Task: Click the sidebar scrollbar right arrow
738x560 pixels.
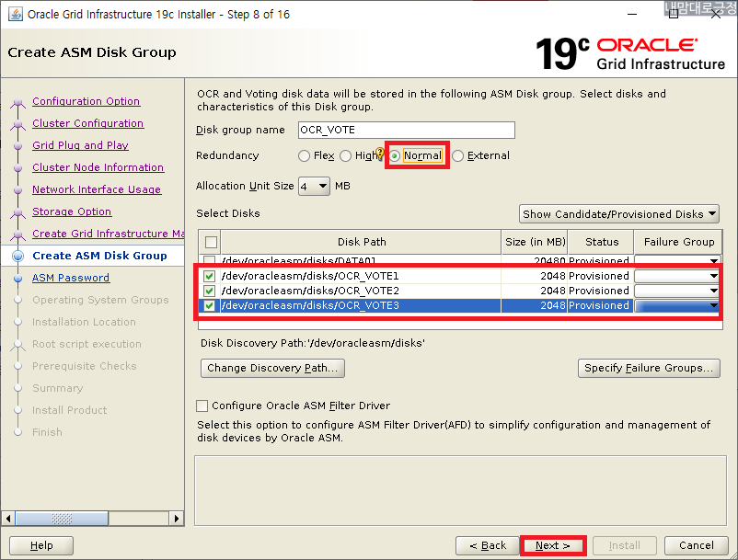Action: point(176,519)
